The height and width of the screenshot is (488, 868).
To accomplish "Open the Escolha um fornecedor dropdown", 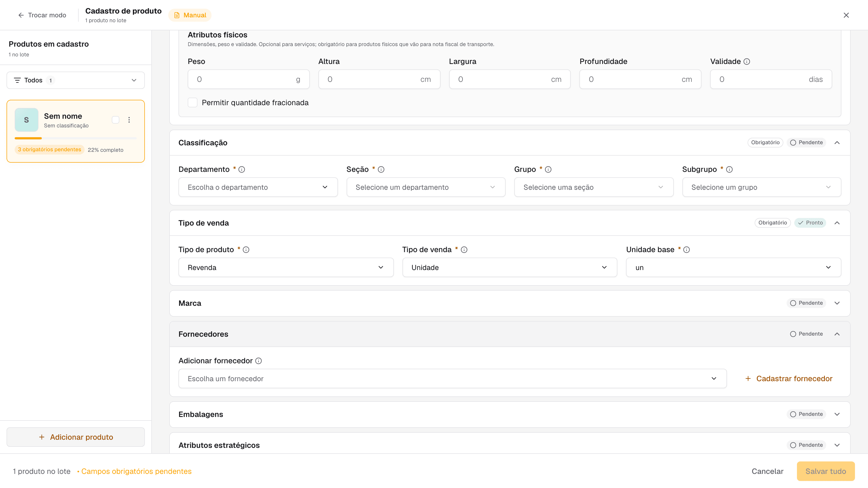I will click(x=452, y=378).
